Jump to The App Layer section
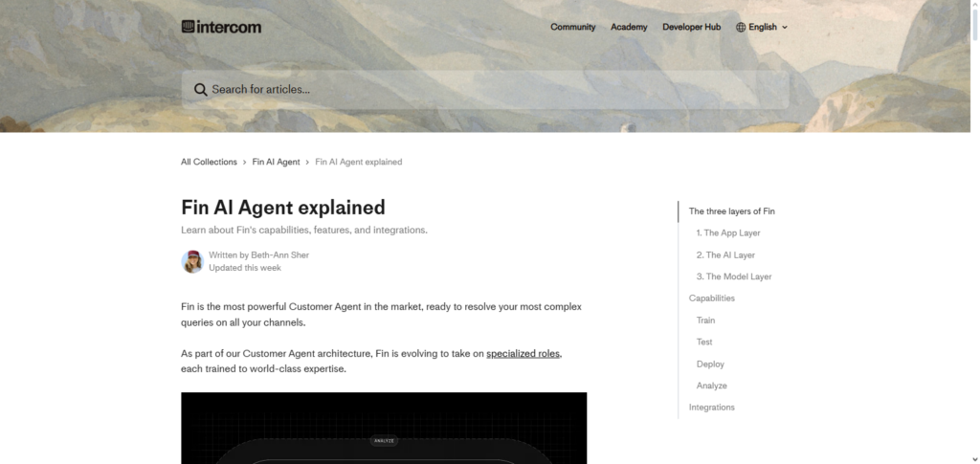Image resolution: width=980 pixels, height=464 pixels. click(728, 233)
